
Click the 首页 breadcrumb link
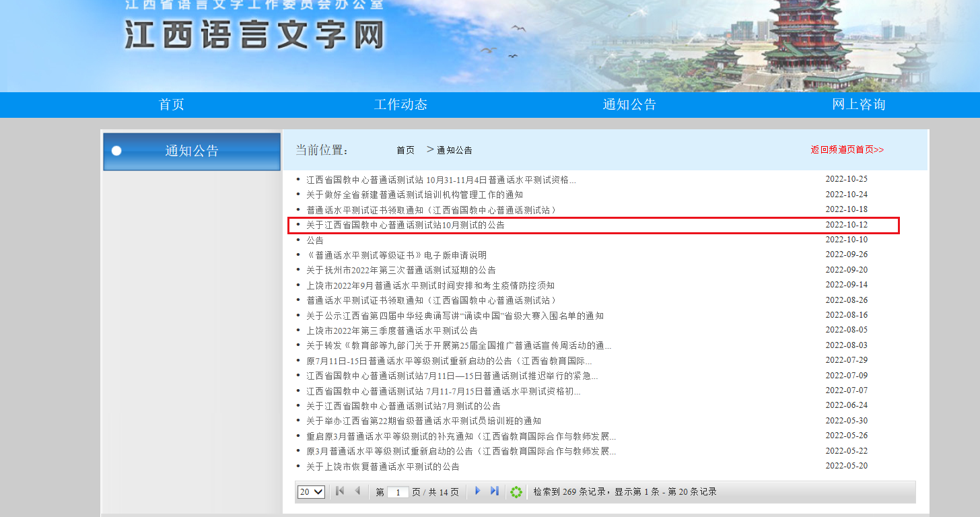[405, 150]
